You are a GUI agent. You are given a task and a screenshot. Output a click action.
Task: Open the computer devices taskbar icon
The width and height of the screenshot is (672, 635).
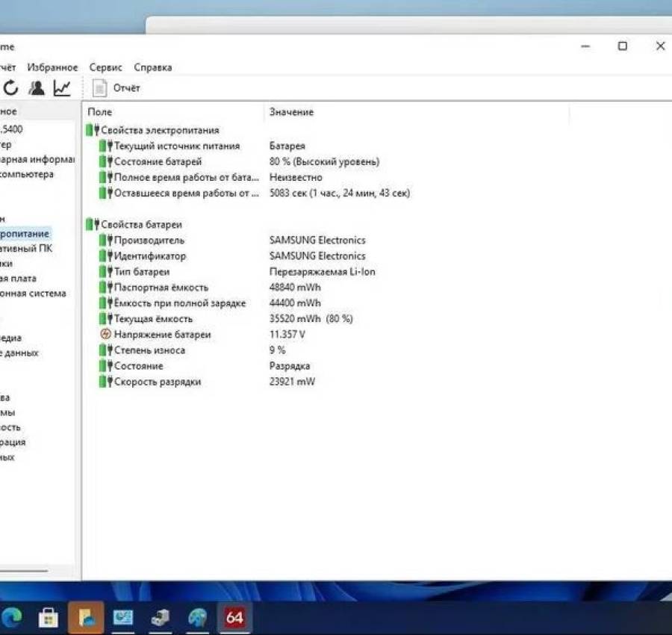tap(161, 617)
